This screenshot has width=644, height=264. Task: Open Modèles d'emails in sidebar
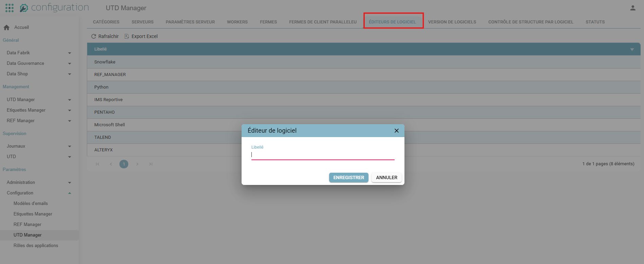pos(31,204)
